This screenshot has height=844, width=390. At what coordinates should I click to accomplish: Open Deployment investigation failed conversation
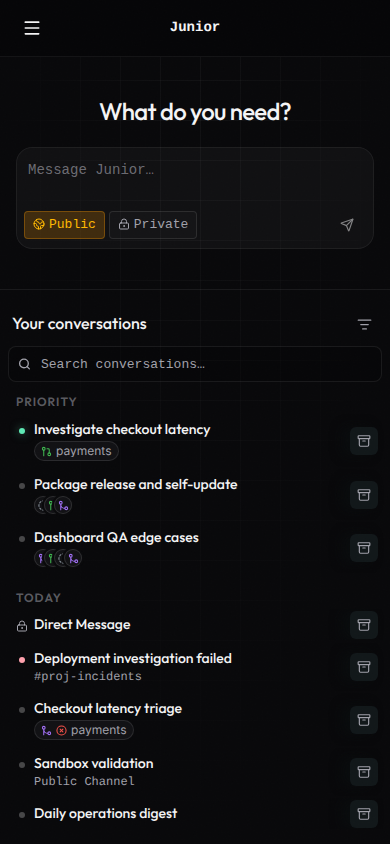(x=133, y=658)
